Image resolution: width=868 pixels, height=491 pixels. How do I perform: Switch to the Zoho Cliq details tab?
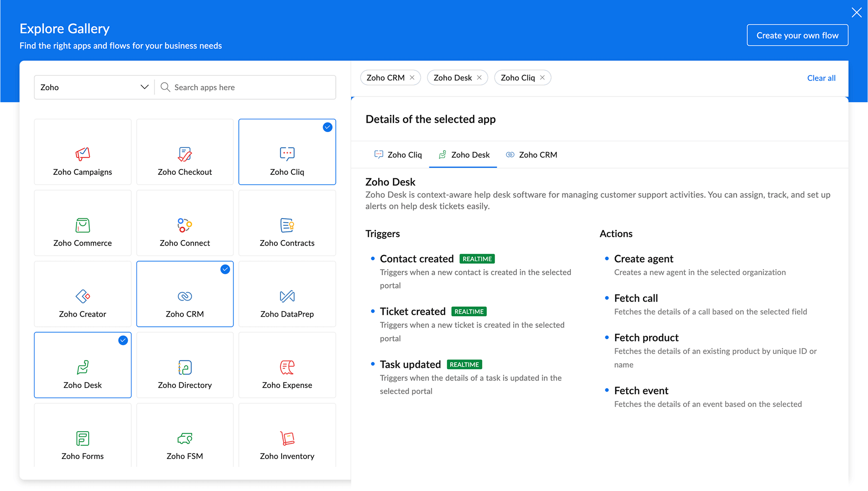(x=398, y=155)
